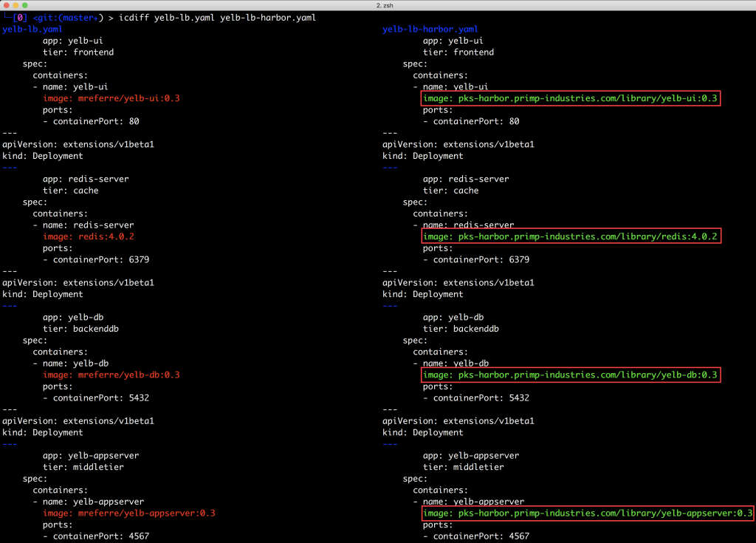Click 'app: redis-server' in the left pane

(86, 179)
